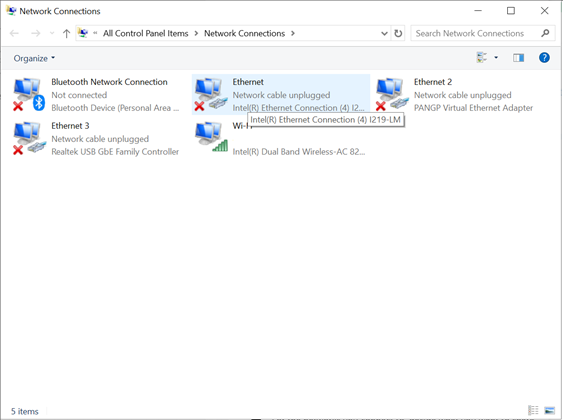Click 'Intel(R) Dual Band Wireless-AC 82...' text
The width and height of the screenshot is (563, 420).
click(299, 151)
